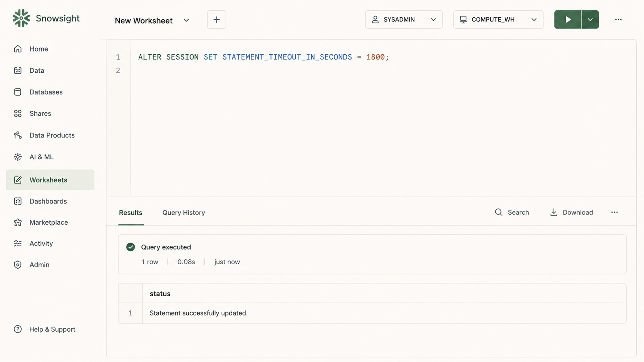Select row number 1 in results table

click(130, 313)
